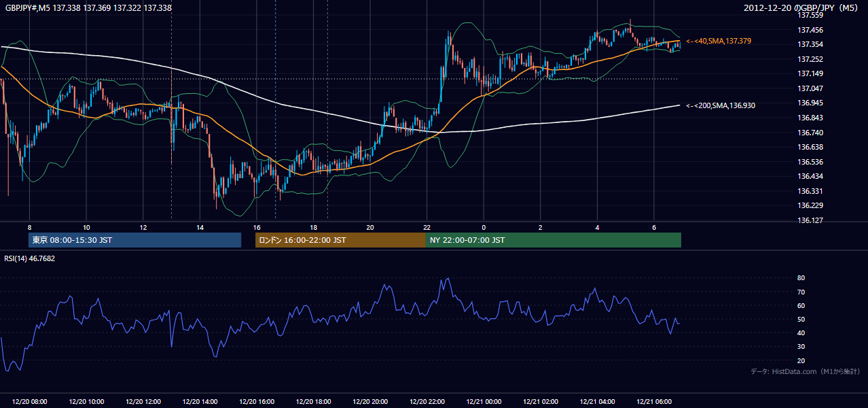
Task: Click the 136.127 price axis label
Action: pyautogui.click(x=810, y=220)
